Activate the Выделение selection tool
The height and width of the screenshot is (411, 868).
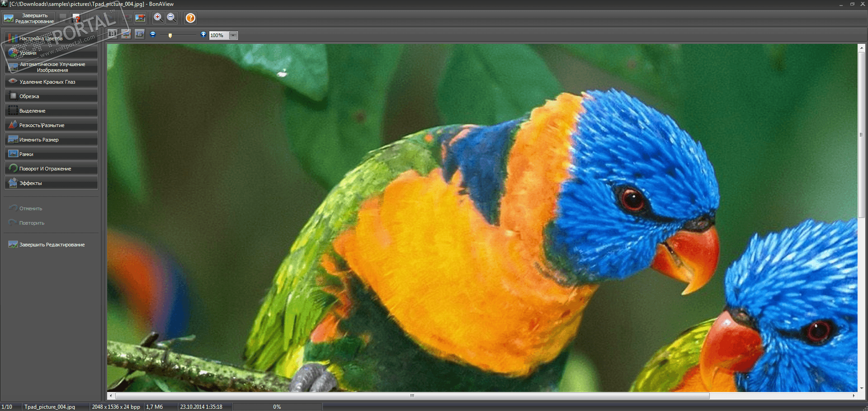(x=51, y=111)
